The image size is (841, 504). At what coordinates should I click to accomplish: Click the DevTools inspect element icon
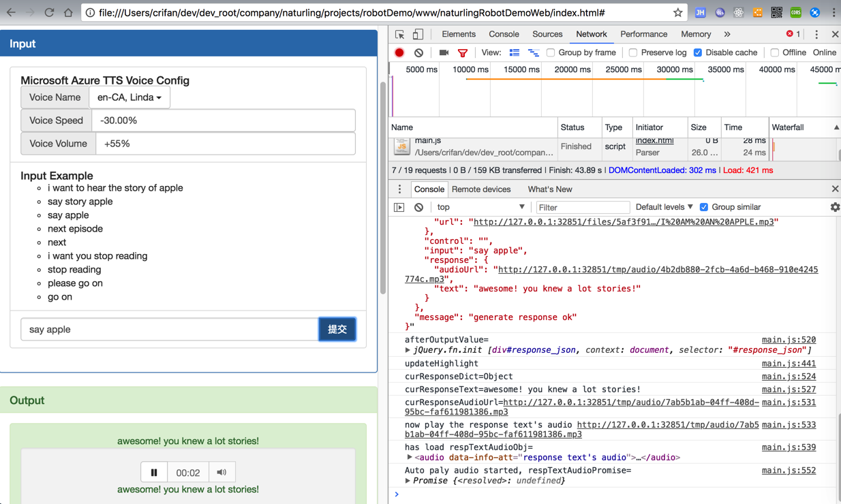400,34
